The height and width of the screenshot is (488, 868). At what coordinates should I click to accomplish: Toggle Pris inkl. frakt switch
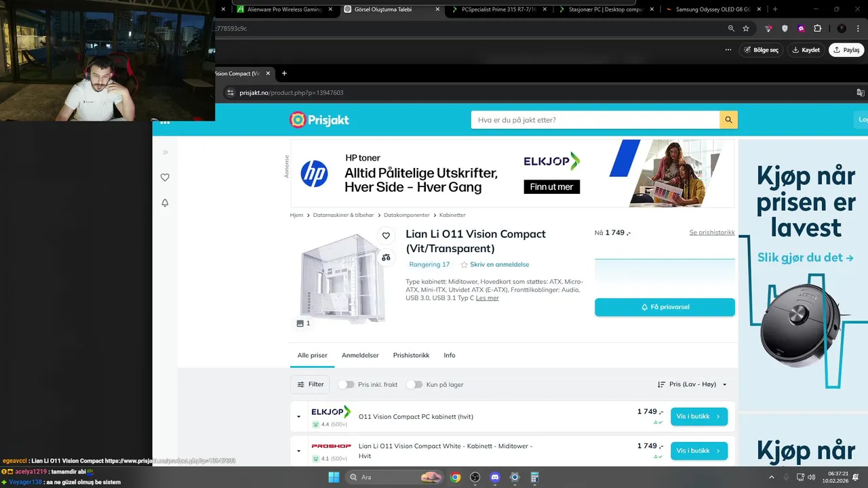point(347,384)
